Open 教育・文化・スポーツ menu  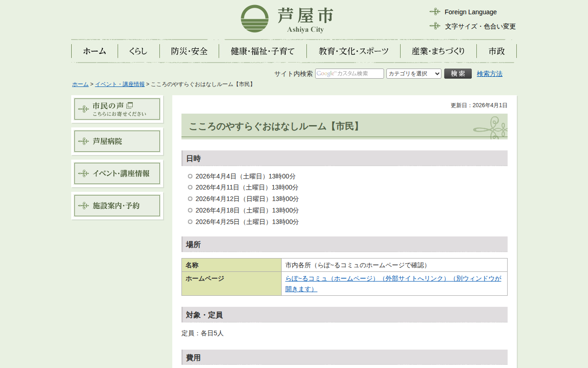pos(353,51)
